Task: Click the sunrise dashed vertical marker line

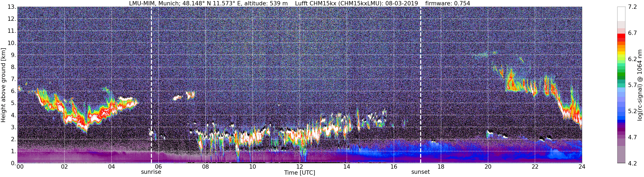Action: [x=152, y=85]
